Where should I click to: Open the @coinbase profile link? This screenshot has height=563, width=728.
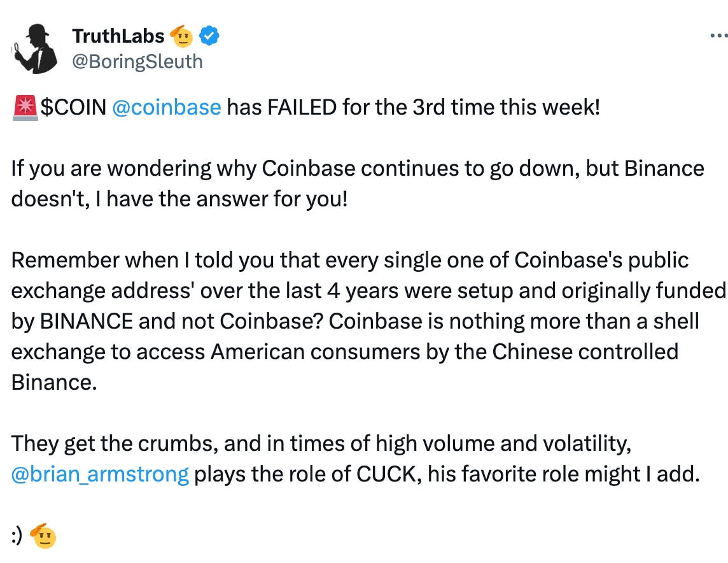(167, 107)
